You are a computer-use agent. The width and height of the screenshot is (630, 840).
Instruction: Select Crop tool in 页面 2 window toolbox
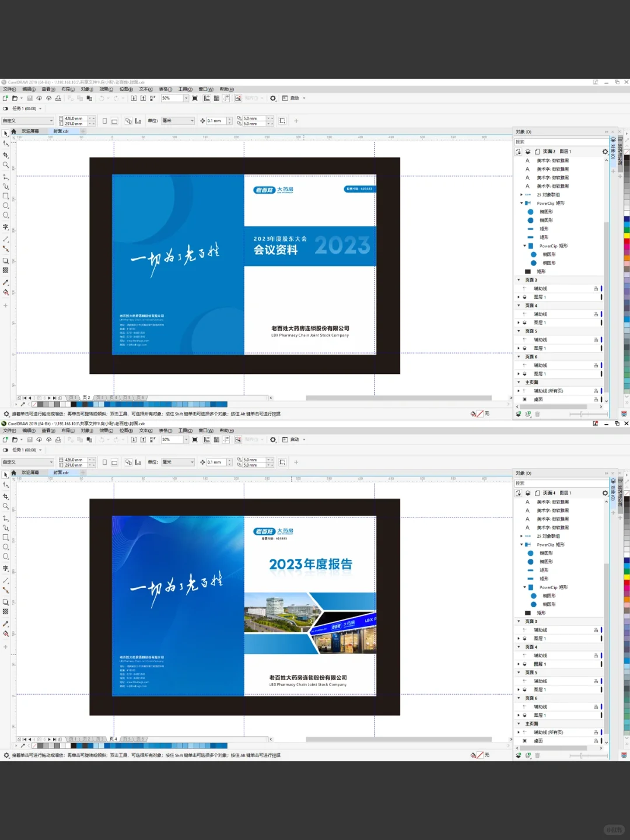pos(6,155)
